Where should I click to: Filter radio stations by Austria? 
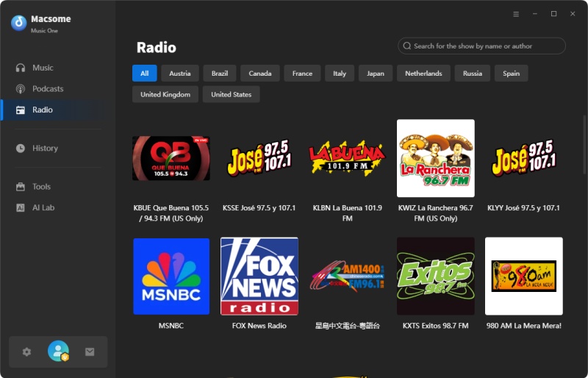(x=180, y=74)
